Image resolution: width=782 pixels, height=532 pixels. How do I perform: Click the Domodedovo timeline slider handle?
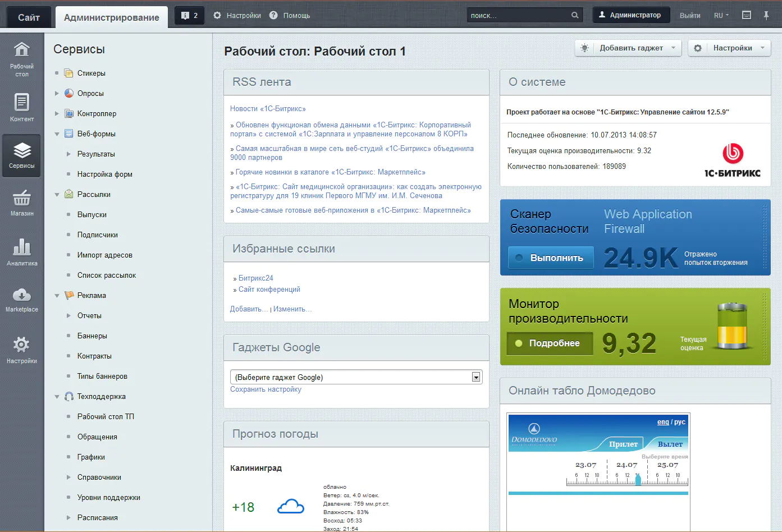(638, 480)
